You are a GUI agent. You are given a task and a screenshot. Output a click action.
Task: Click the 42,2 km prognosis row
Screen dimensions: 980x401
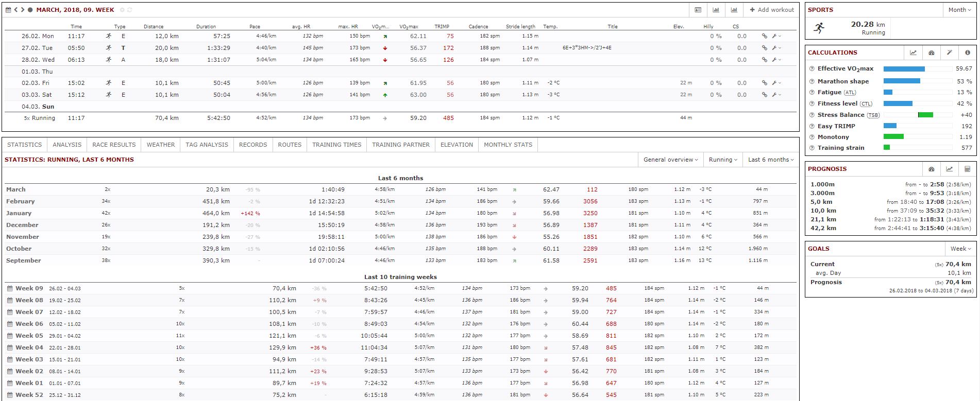(x=891, y=228)
